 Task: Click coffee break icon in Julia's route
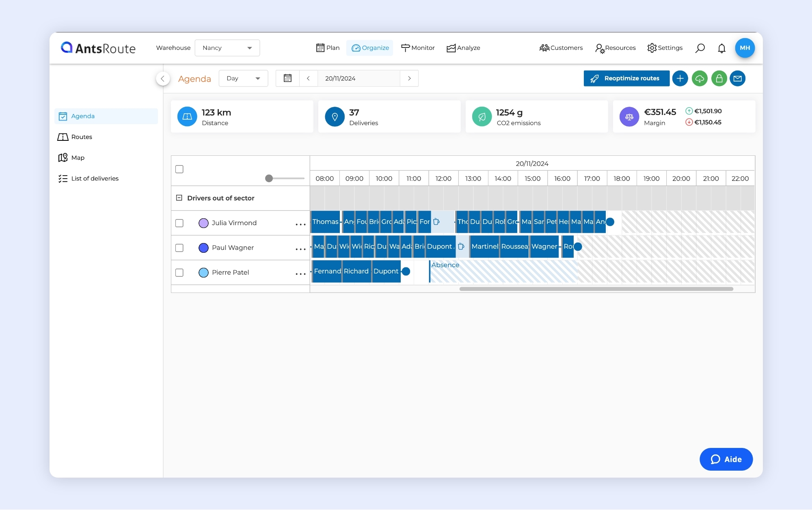(x=436, y=222)
